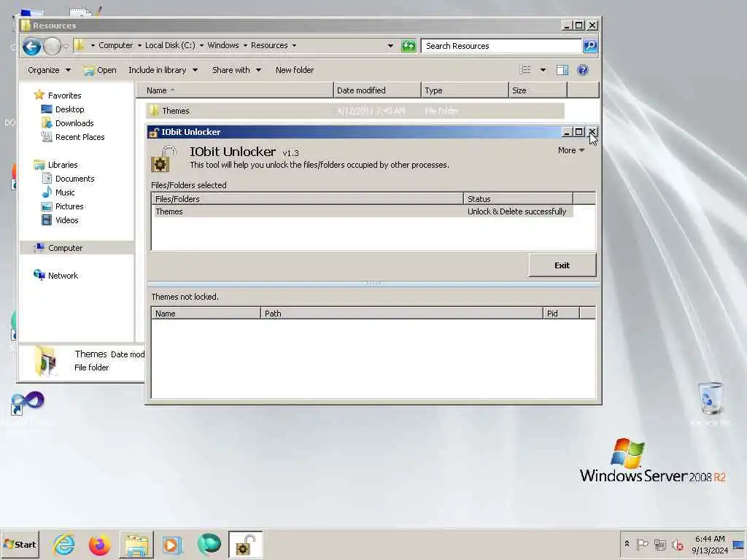The height and width of the screenshot is (560, 747).
Task: Open the Recycle Bin desktop icon
Action: click(711, 404)
